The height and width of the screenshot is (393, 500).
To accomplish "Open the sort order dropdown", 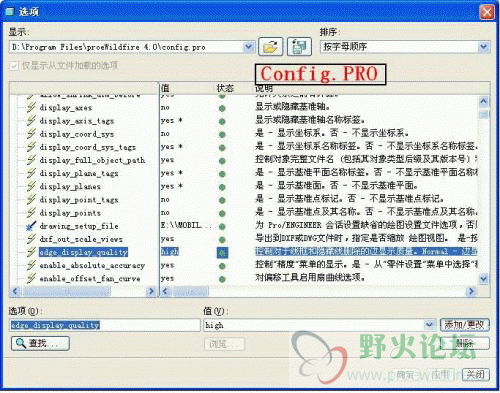I will coord(484,47).
